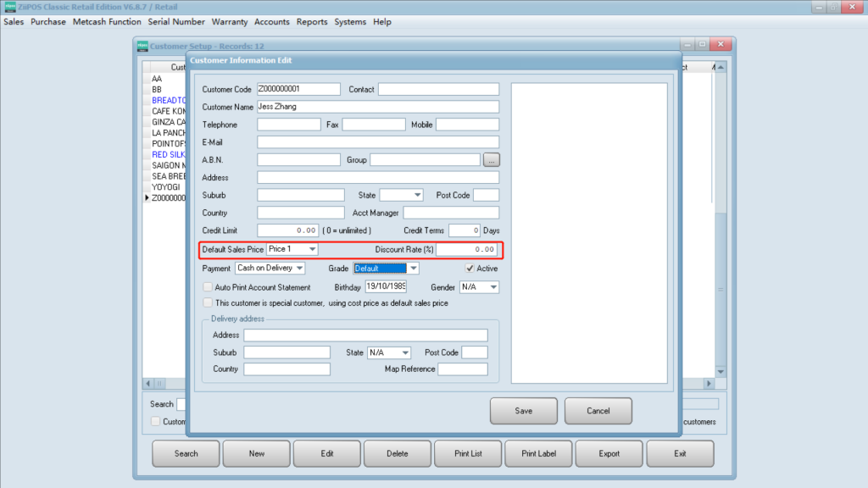Screen dimensions: 868x488
Task: Open the Reports menu
Action: coord(312,22)
